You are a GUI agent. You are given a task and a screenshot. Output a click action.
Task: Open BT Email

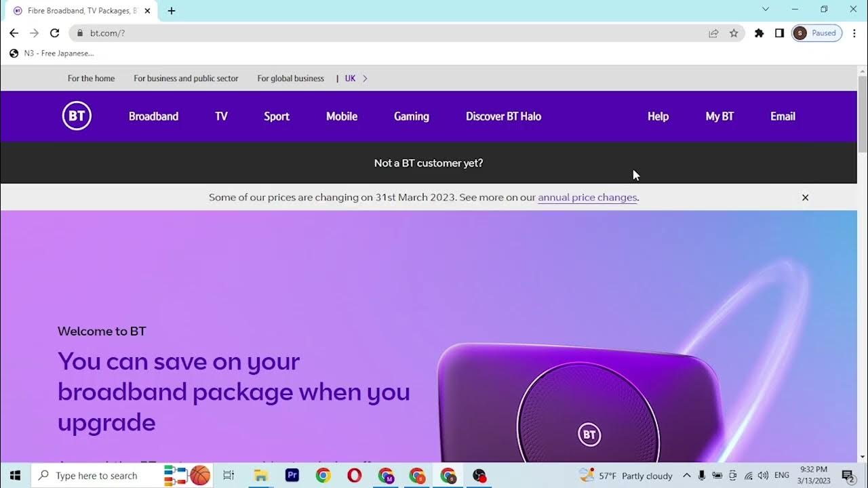coord(783,117)
